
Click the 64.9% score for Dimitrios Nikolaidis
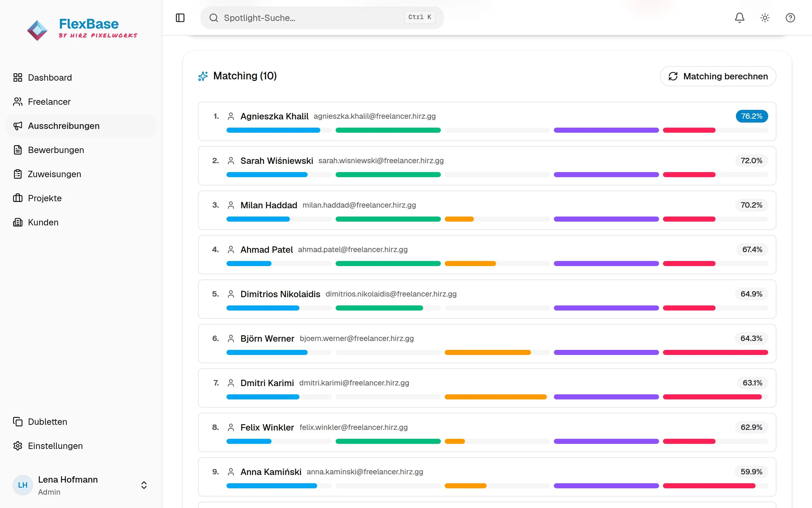(751, 294)
